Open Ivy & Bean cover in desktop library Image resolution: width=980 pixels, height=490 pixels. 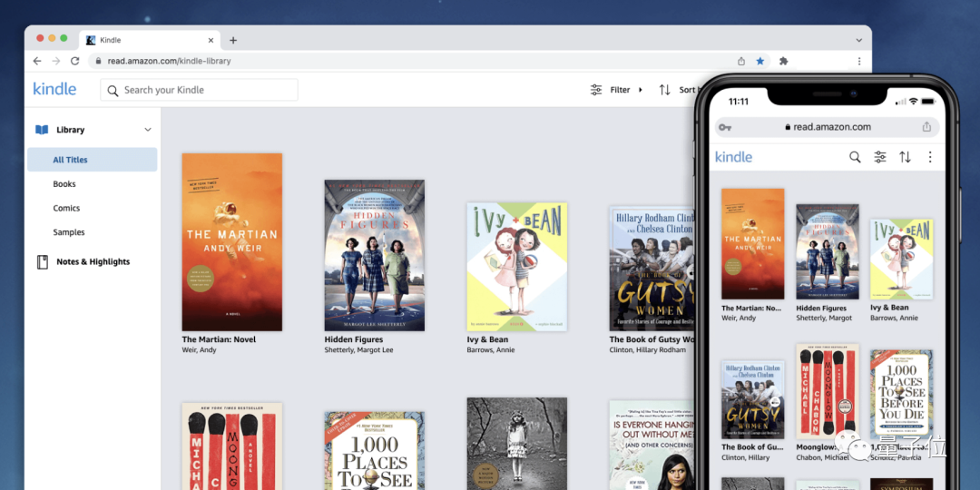(x=517, y=266)
